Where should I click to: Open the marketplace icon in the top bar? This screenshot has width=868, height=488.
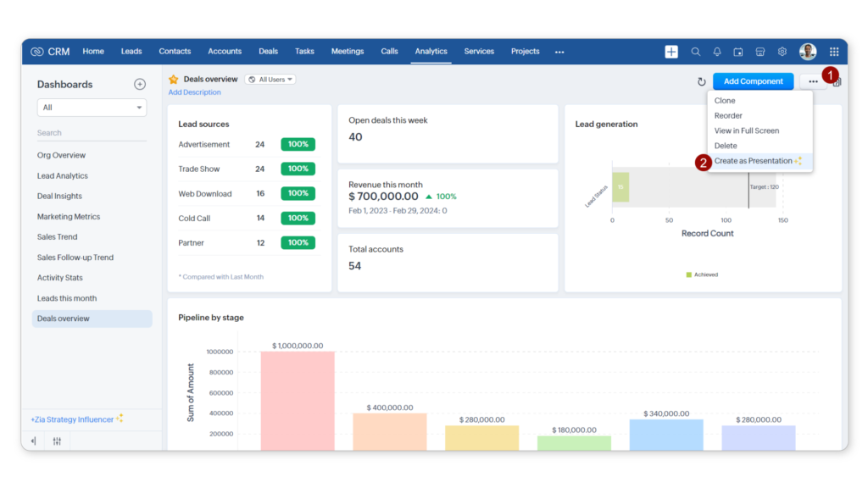pyautogui.click(x=760, y=51)
